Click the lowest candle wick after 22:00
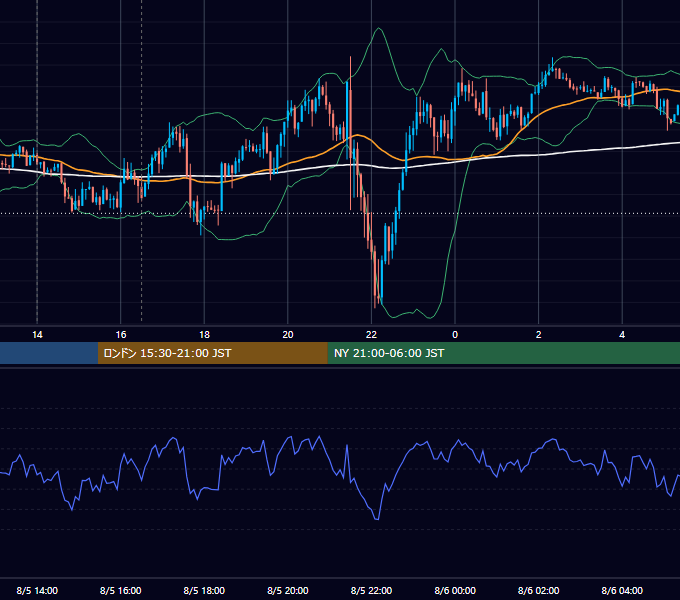This screenshot has height=600, width=680. click(x=375, y=277)
